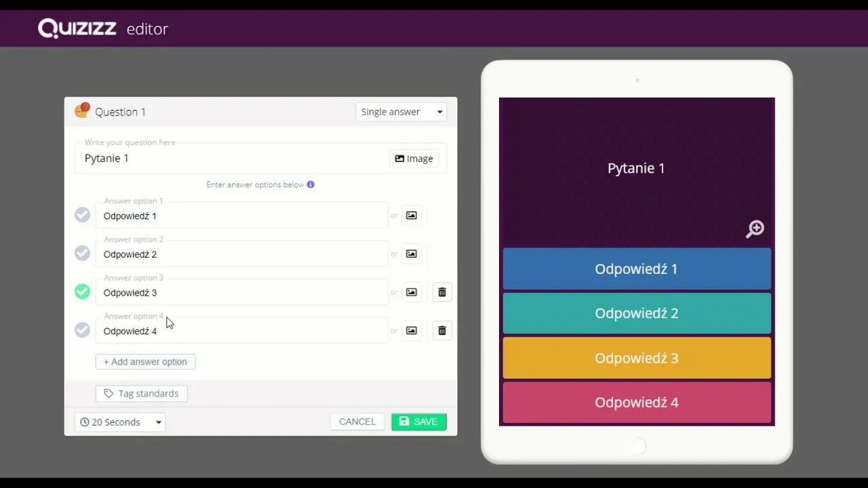Mark Odpowiedź 2 as correct answer
Screen dimensions: 868x488
(x=82, y=253)
